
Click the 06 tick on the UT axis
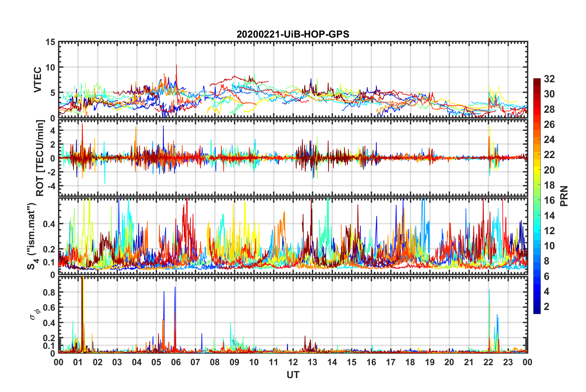pos(176,362)
